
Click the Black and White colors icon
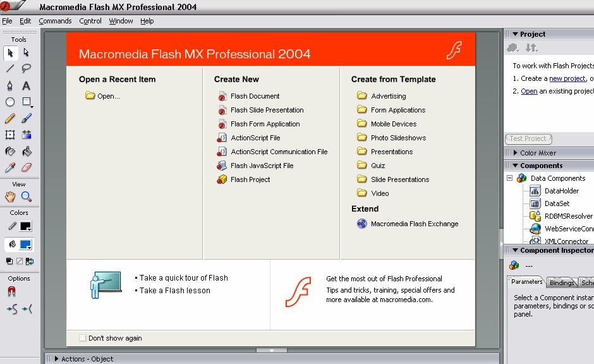click(x=9, y=261)
